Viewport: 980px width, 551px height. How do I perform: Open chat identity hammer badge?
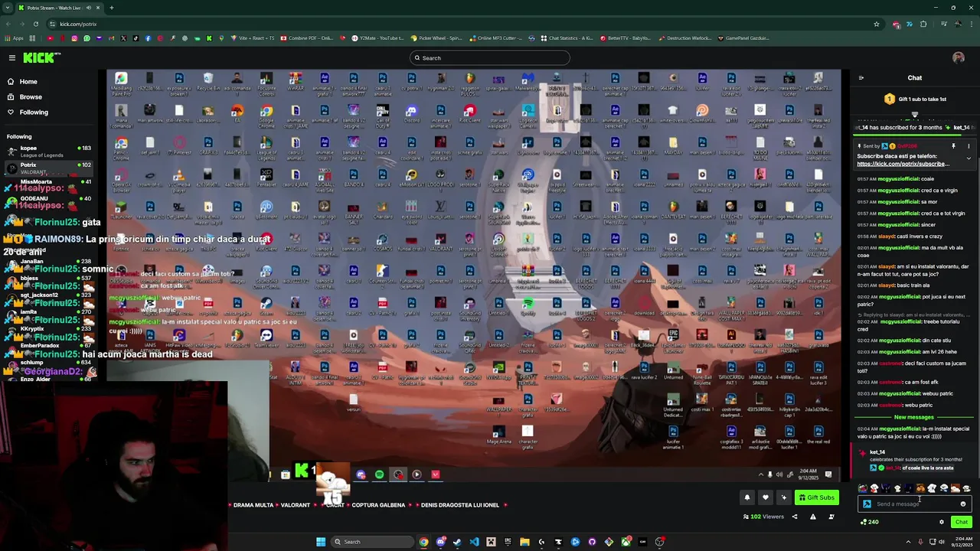pyautogui.click(x=867, y=504)
